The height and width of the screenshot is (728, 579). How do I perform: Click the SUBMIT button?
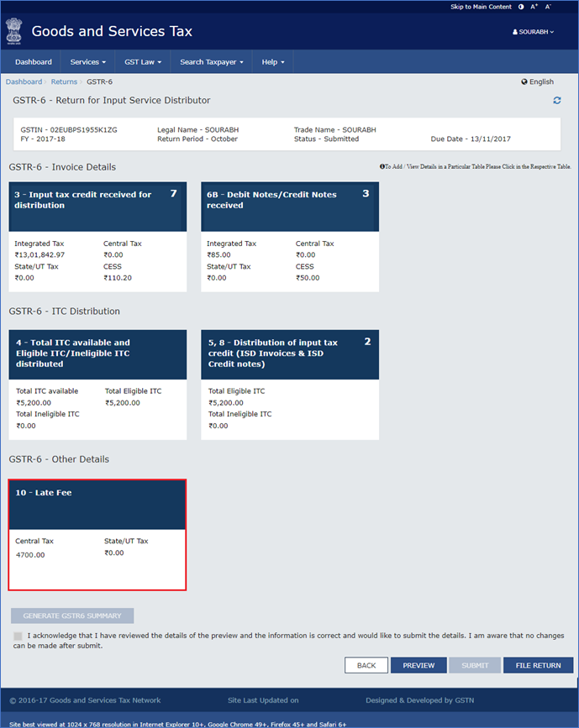pyautogui.click(x=475, y=665)
